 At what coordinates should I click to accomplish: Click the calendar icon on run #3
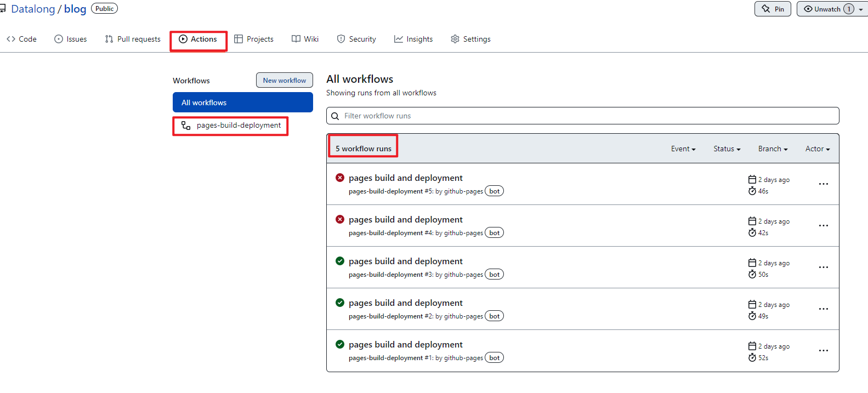(x=752, y=263)
